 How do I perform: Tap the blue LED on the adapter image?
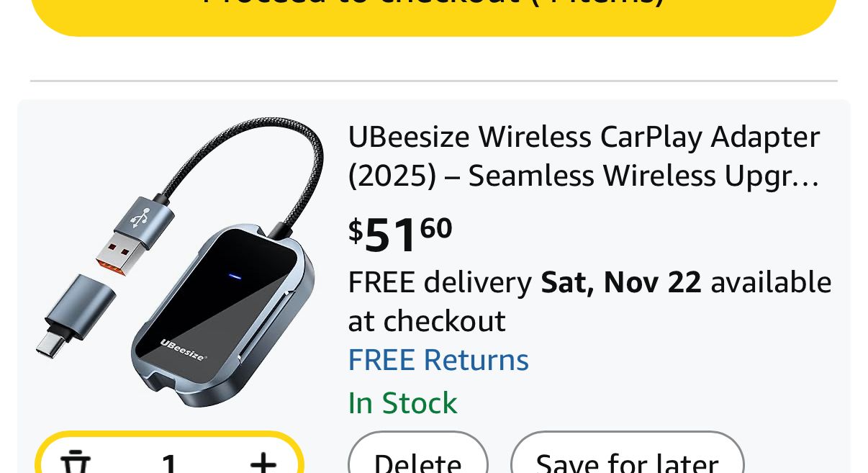[x=235, y=276]
